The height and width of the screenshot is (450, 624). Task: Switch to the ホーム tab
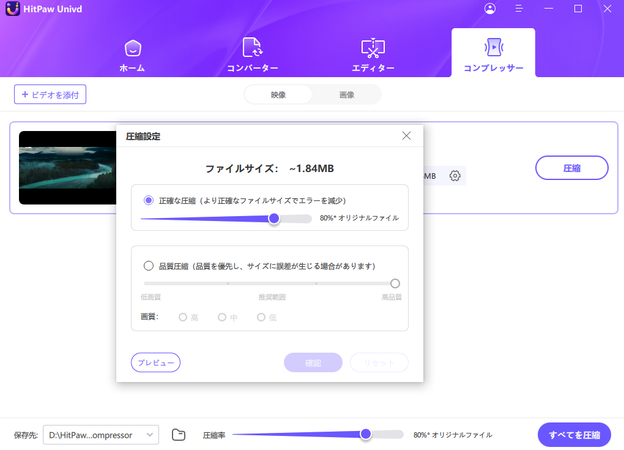132,54
